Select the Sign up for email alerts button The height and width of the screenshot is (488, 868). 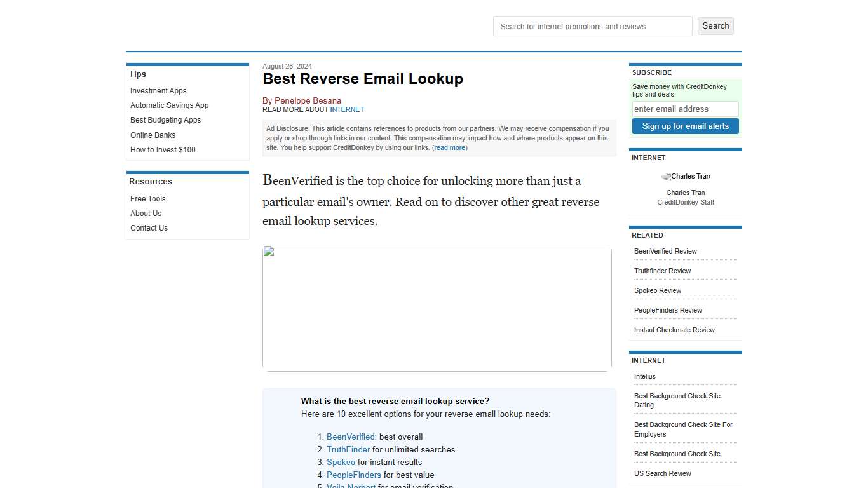click(x=685, y=126)
